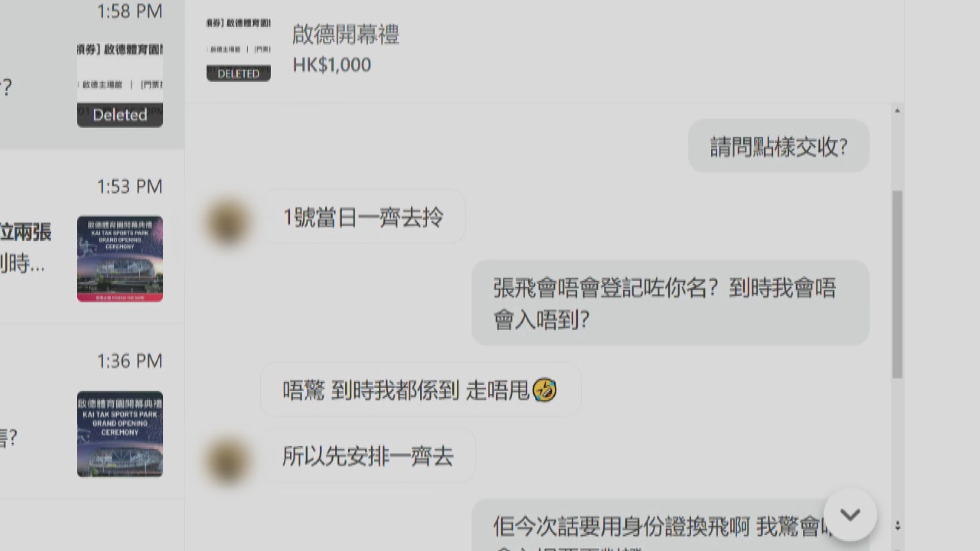Screen dimensions: 980x551
Task: Click the HK$1,000 price text
Action: pos(332,65)
